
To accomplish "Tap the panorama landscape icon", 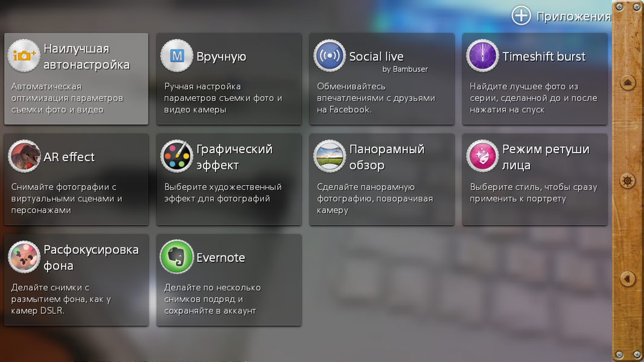I will [x=330, y=156].
